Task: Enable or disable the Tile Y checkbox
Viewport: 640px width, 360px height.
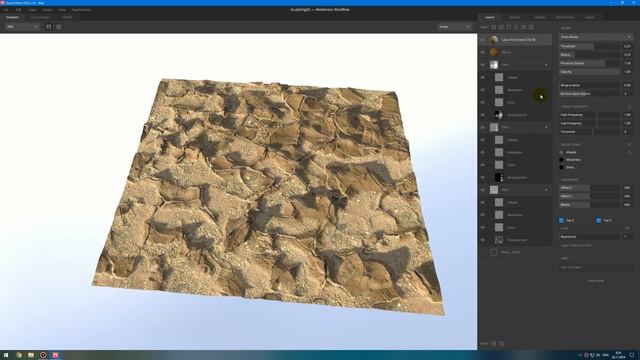Action: (x=598, y=220)
